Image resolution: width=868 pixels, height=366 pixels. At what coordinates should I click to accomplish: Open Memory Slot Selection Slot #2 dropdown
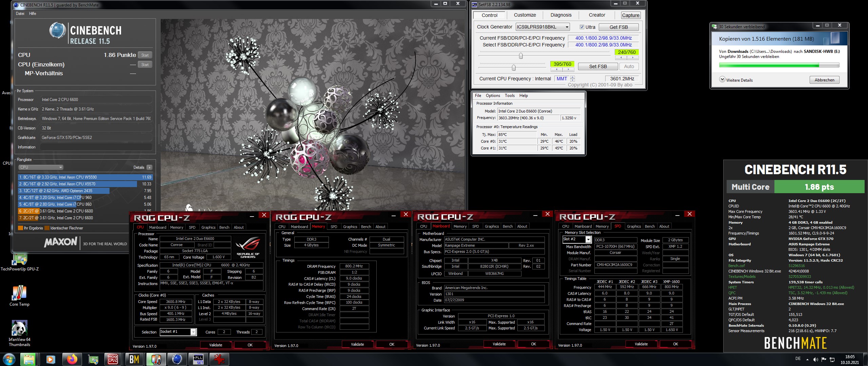tap(588, 240)
